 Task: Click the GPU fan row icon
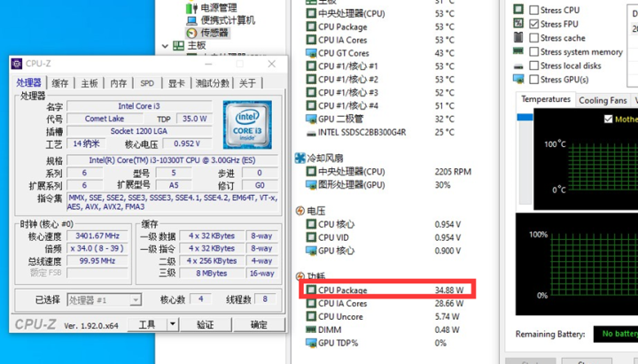coord(311,184)
